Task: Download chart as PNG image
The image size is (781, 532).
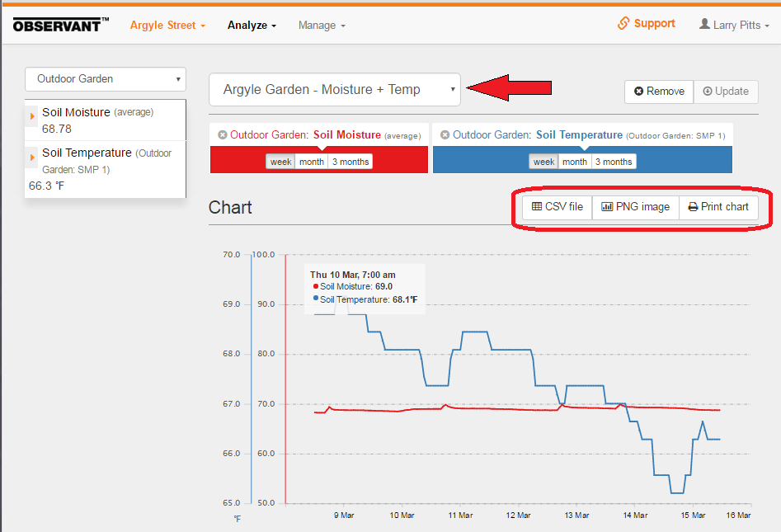Action: tap(635, 207)
